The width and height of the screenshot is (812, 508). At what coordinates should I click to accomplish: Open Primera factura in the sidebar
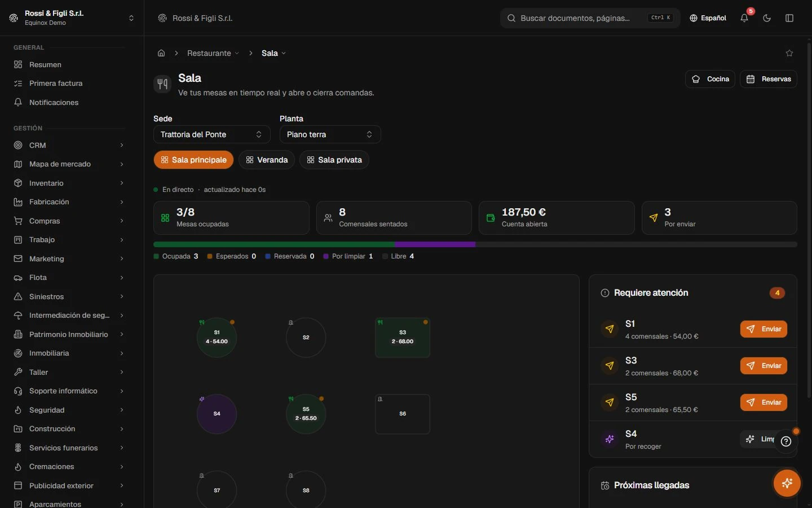(x=68, y=84)
